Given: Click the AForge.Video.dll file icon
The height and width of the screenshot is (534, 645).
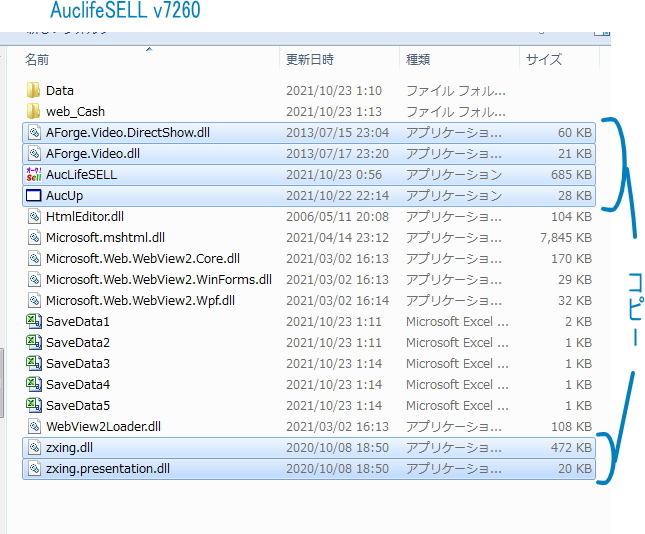Looking at the screenshot, I should click(x=34, y=153).
